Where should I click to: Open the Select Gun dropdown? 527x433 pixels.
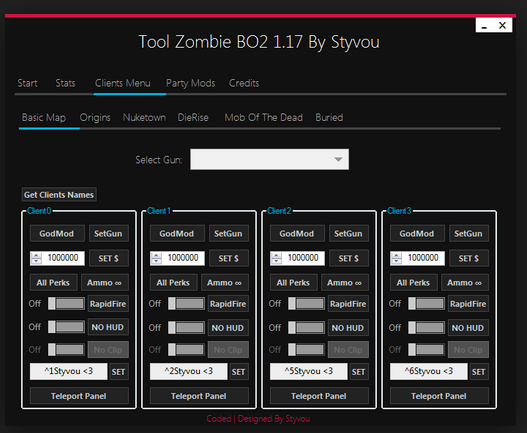(269, 159)
